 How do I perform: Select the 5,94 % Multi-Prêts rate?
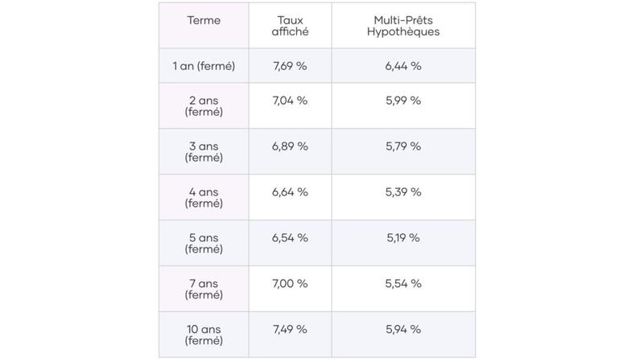click(x=402, y=329)
